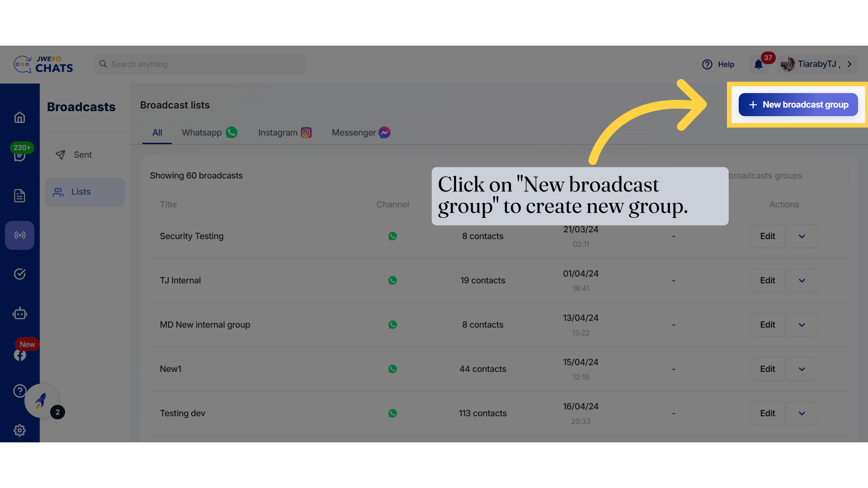Open the rocket launcher widget with badge 2
The image size is (868, 488).
coord(42,401)
